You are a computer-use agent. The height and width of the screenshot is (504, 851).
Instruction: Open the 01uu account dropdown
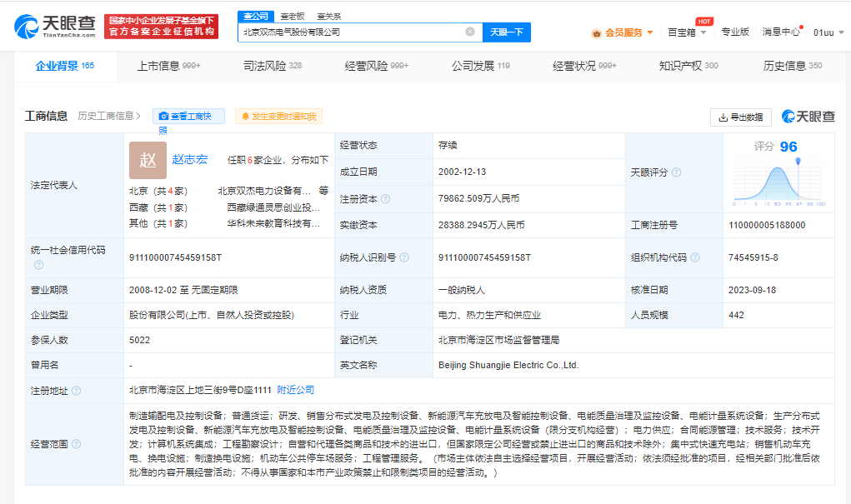[828, 32]
